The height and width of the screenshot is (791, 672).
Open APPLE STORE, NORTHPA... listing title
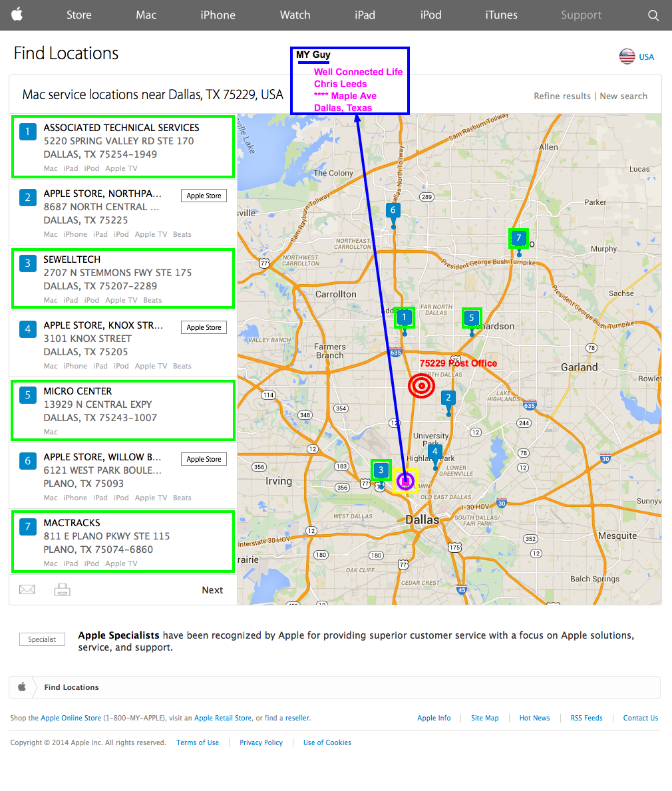tap(102, 194)
